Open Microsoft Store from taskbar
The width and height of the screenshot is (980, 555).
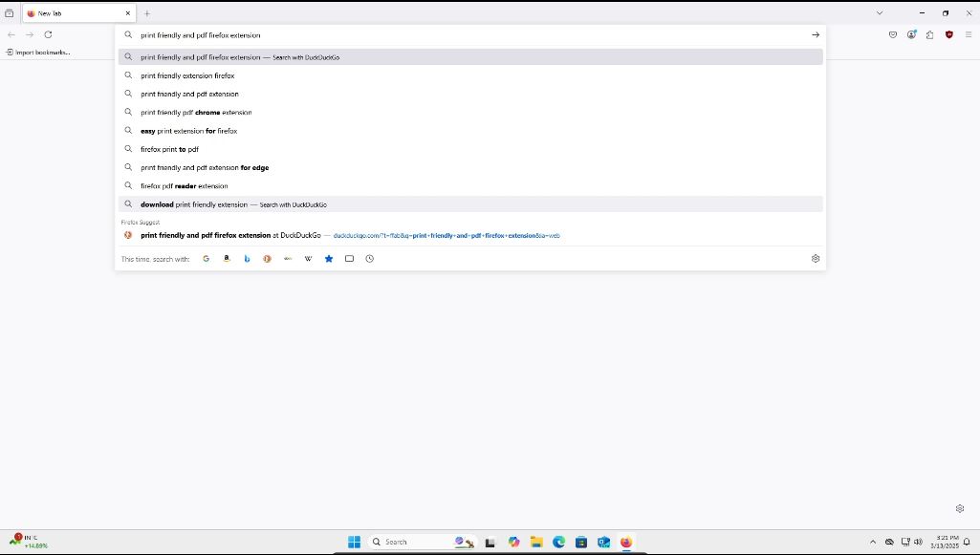click(x=581, y=542)
